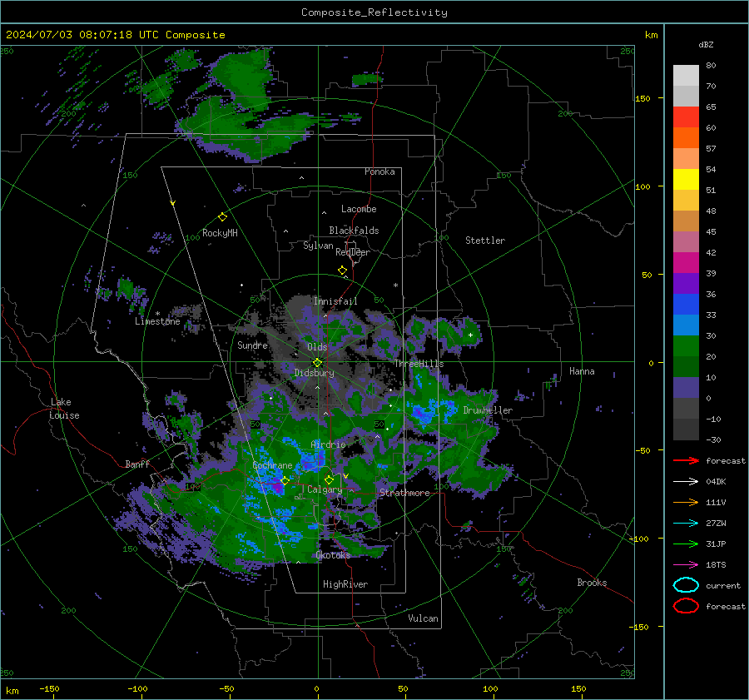749x700 pixels.
Task: Click the Calgary city label
Action: [325, 489]
